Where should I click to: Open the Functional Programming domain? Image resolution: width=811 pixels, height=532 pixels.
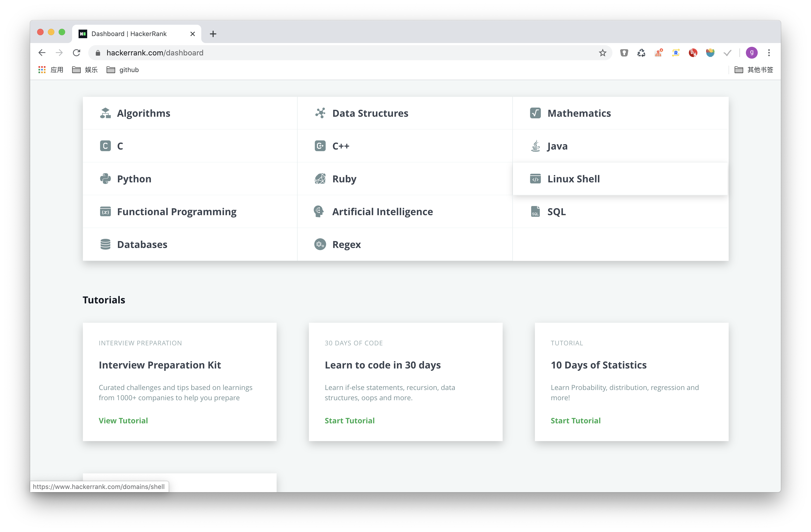tap(190, 211)
